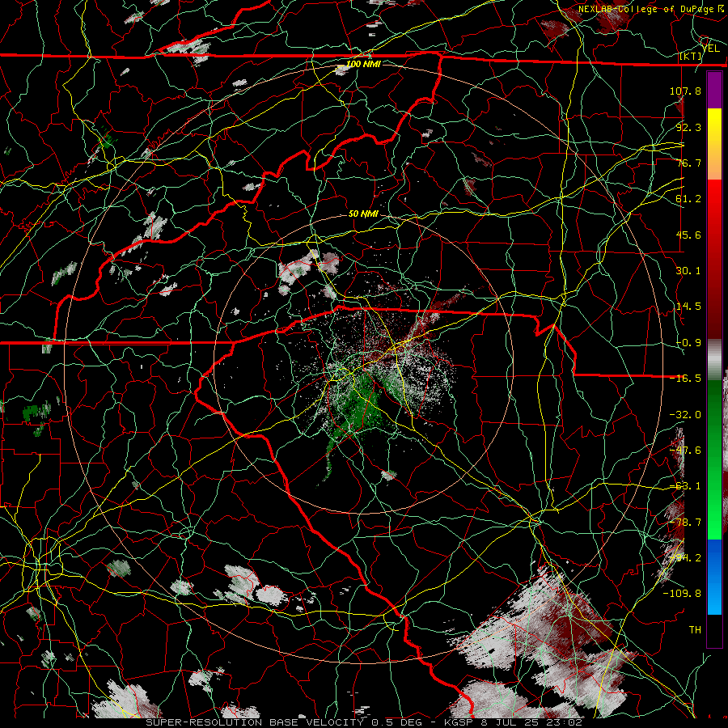Click the yellow-orange segment of the color bar
The image size is (728, 728).
click(x=714, y=144)
